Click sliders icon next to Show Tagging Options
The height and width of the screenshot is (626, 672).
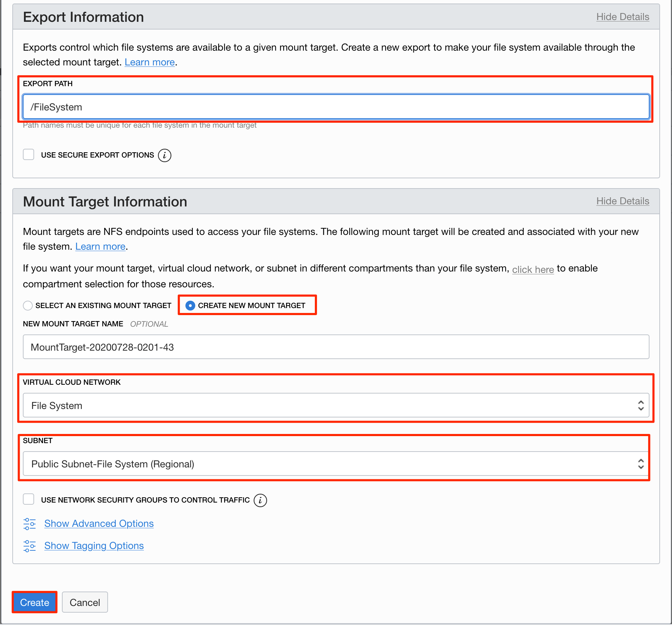(30, 546)
